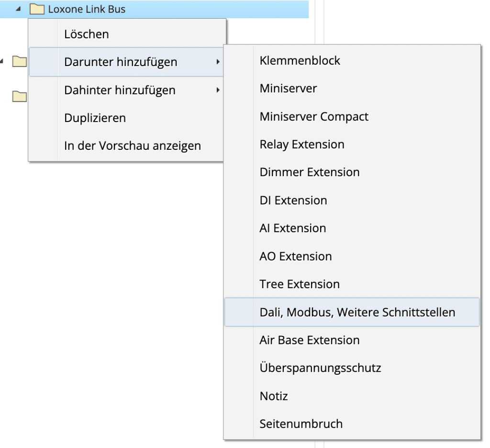
Task: Click the Loxone Link Bus folder icon
Action: (37, 9)
